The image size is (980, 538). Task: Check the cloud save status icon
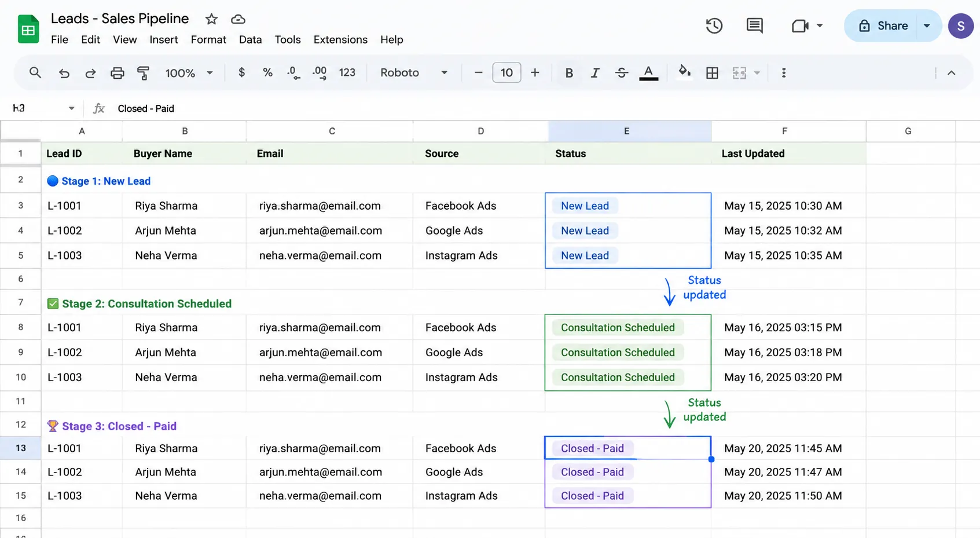pos(238,19)
